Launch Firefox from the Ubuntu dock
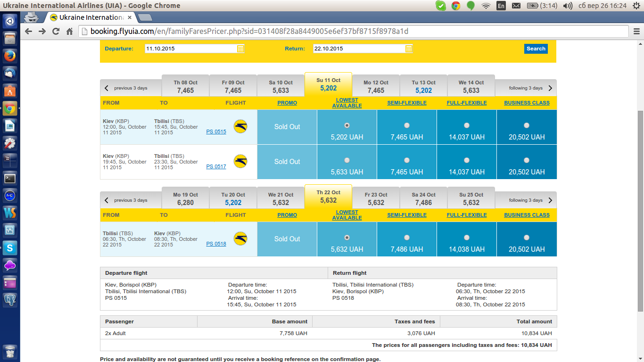Image resolution: width=644 pixels, height=362 pixels. (x=10, y=56)
